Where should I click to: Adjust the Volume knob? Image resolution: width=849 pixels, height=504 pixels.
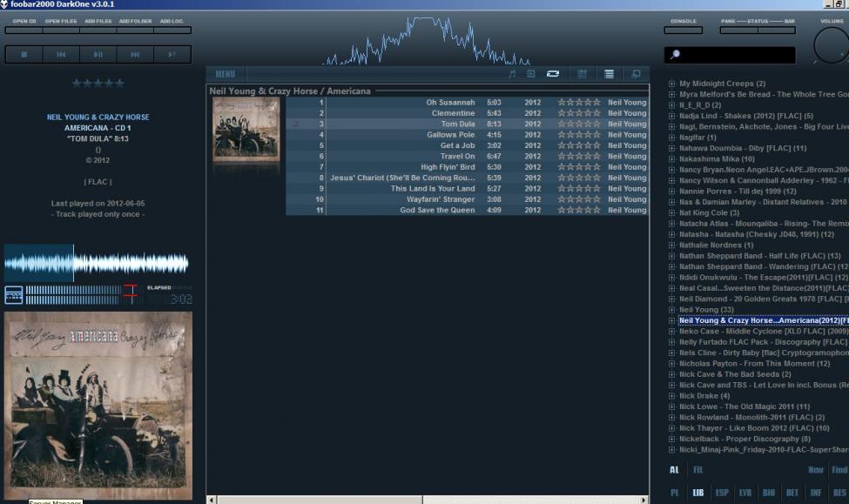[x=831, y=45]
